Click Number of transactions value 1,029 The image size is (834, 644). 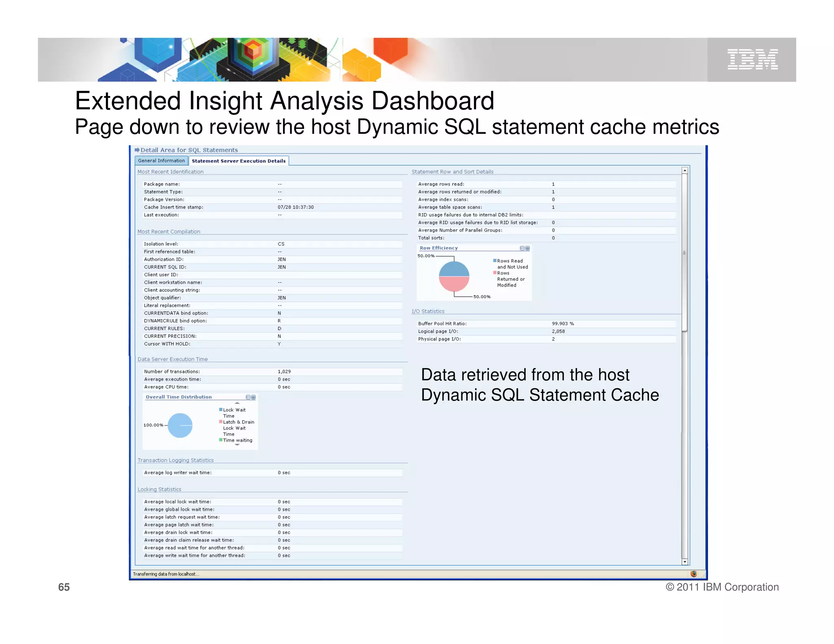pyautogui.click(x=284, y=372)
